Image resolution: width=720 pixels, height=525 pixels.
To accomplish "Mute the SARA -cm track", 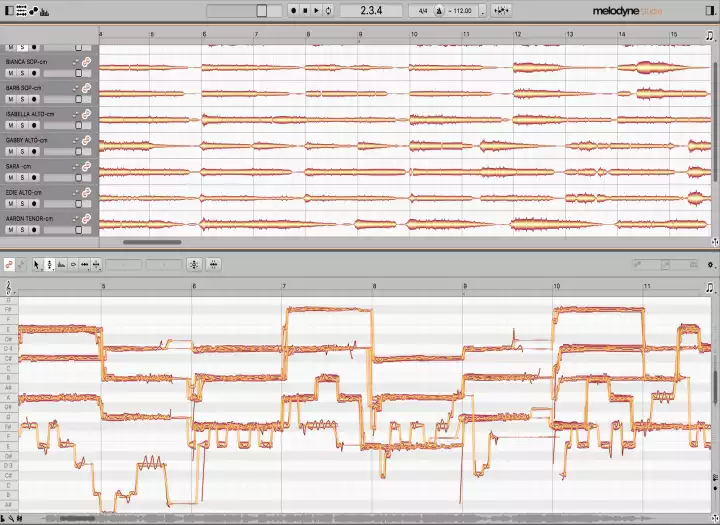I will pyautogui.click(x=11, y=178).
